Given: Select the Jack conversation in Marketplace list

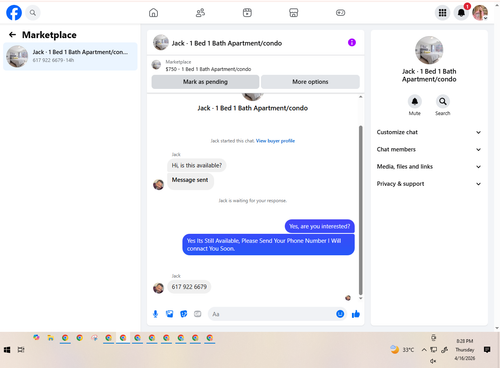Looking at the screenshot, I should pyautogui.click(x=70, y=56).
